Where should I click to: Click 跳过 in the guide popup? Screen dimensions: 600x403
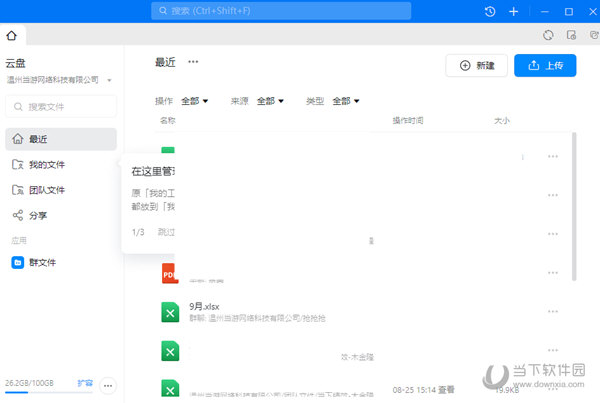(x=166, y=232)
